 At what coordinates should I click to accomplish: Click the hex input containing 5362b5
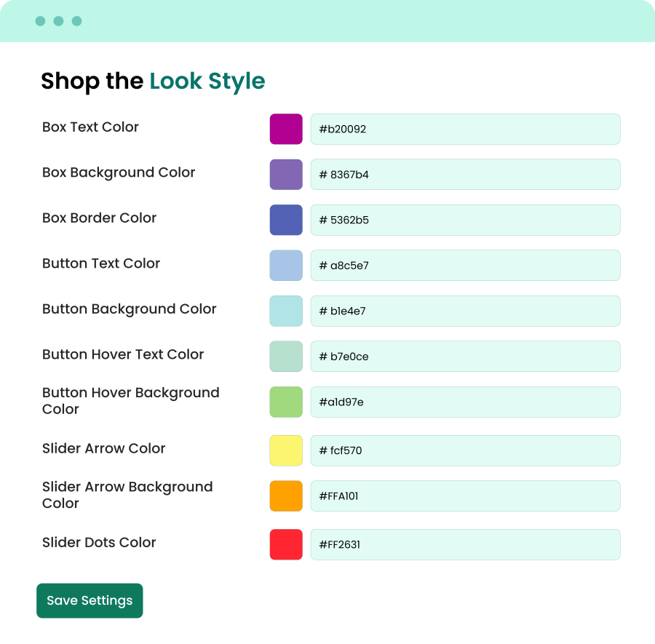pos(465,220)
